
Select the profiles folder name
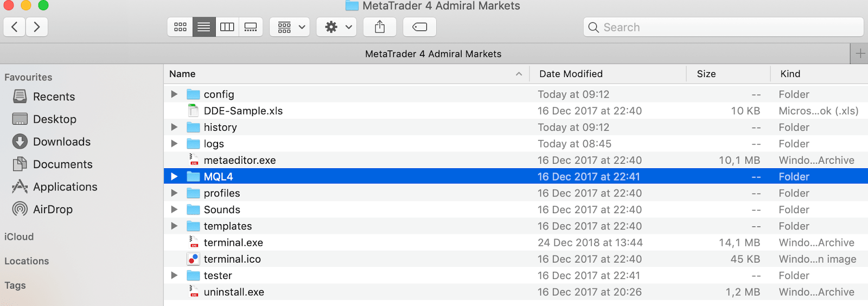point(222,193)
